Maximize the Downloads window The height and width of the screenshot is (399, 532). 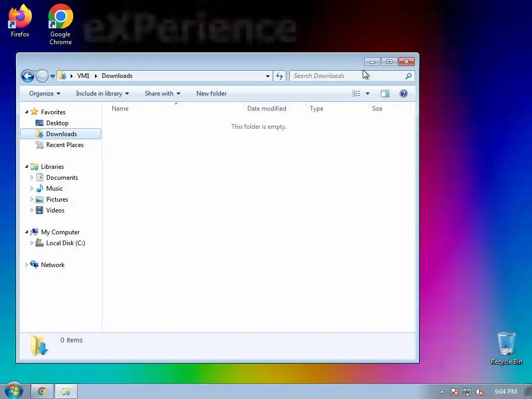click(389, 62)
